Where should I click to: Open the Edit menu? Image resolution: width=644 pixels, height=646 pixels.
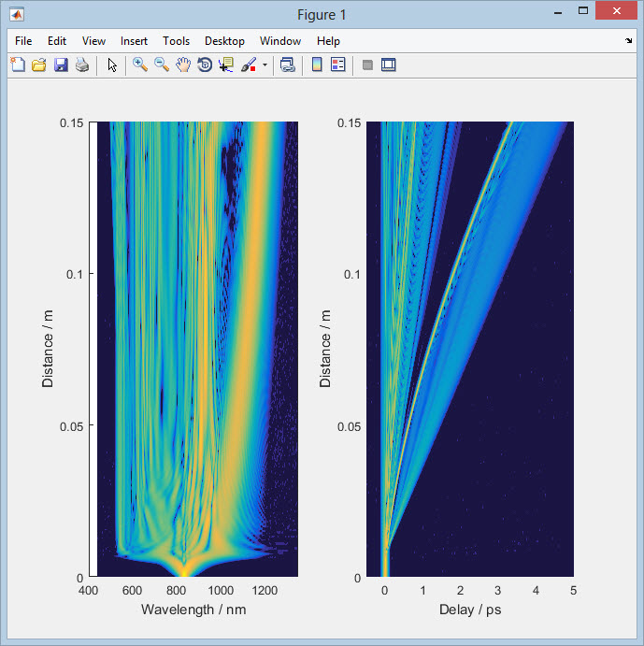(57, 41)
